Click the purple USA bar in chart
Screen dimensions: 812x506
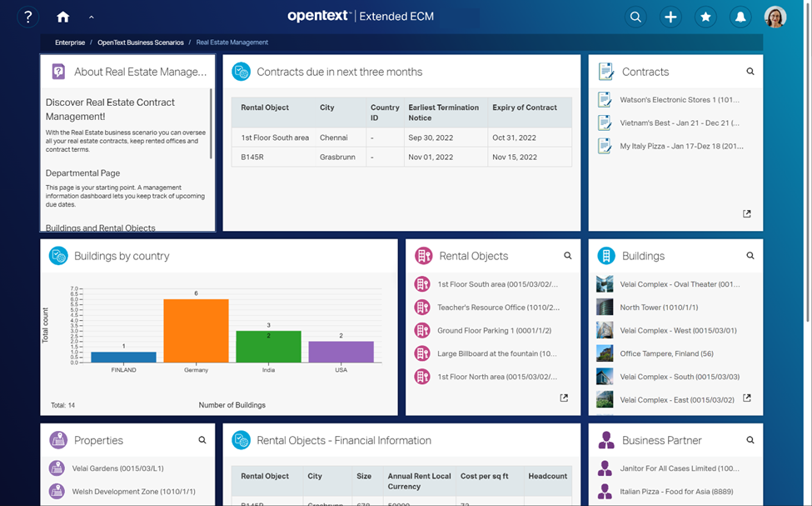pos(341,352)
